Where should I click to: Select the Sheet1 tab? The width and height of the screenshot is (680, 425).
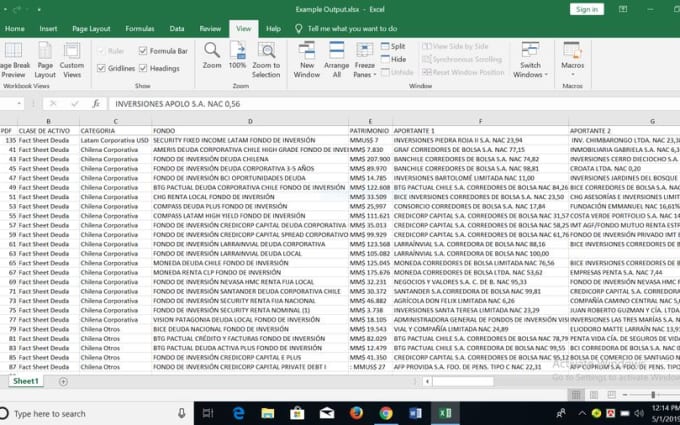click(x=26, y=381)
